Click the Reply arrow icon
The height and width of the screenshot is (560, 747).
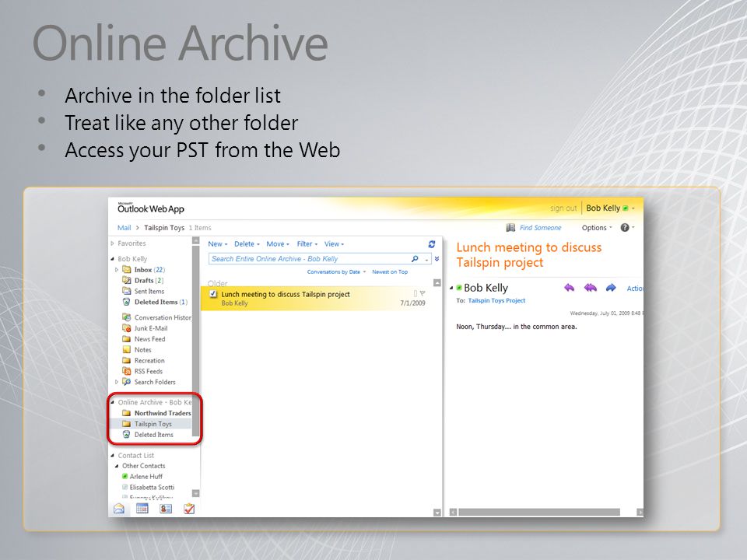569,288
